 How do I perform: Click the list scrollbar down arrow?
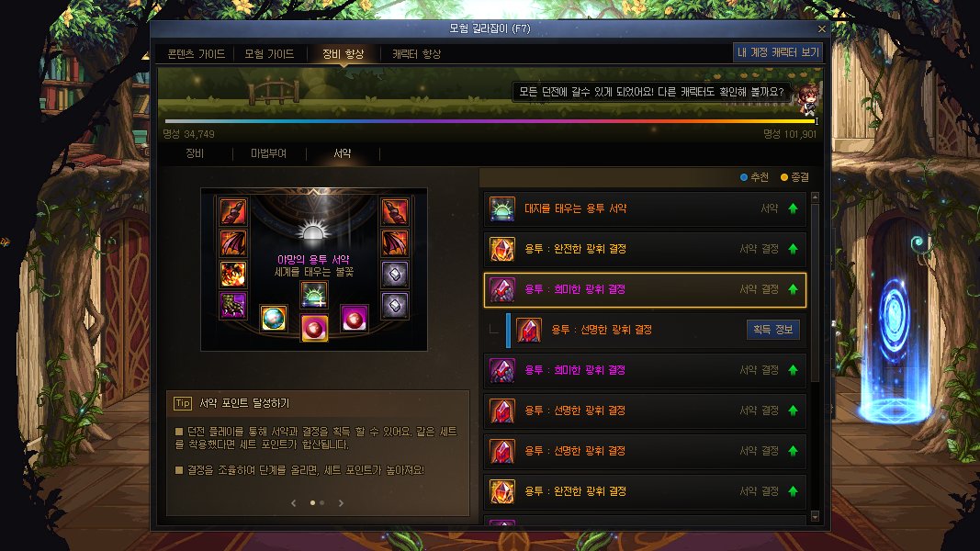pos(815,517)
